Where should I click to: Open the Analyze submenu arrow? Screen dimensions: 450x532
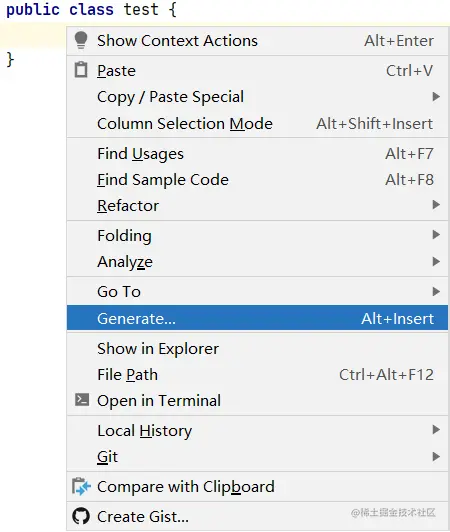coord(436,262)
